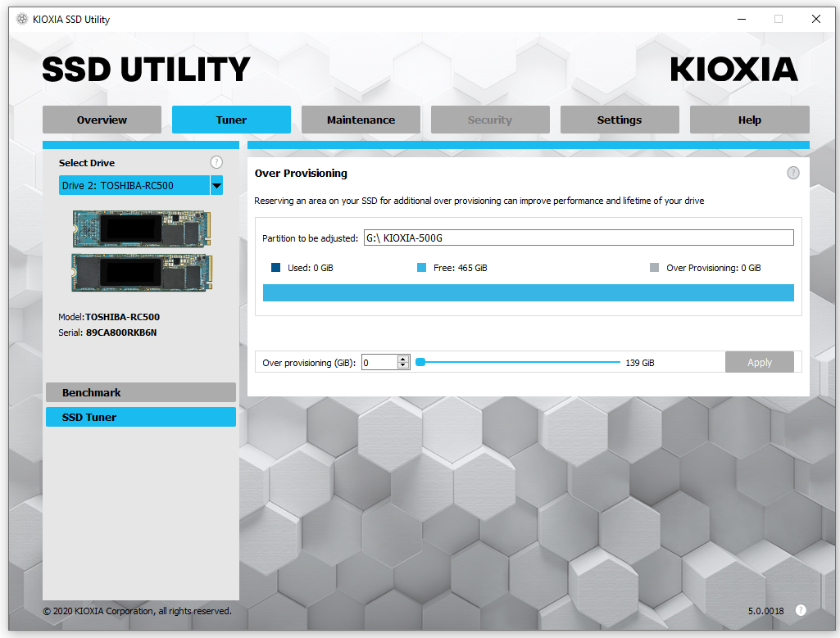The height and width of the screenshot is (638, 840).
Task: Click the version number 5.0.0018
Action: point(765,611)
